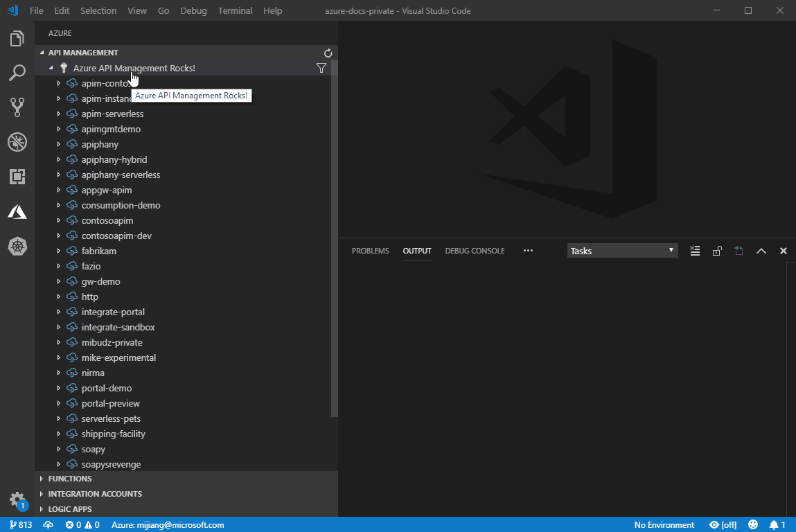The image size is (796, 532).
Task: Change the Output channel from Tasks dropdown
Action: 621,250
